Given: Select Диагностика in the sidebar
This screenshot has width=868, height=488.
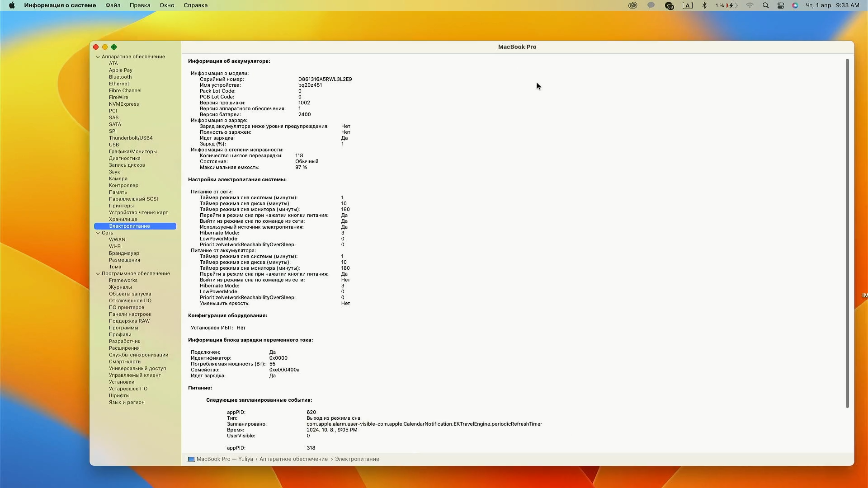Looking at the screenshot, I should [125, 158].
